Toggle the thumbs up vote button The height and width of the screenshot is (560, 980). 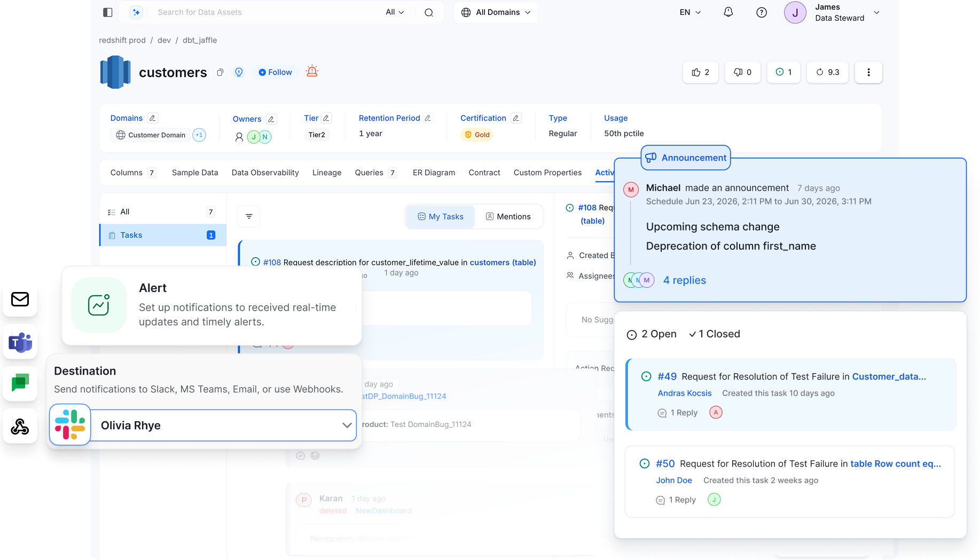[x=700, y=72]
